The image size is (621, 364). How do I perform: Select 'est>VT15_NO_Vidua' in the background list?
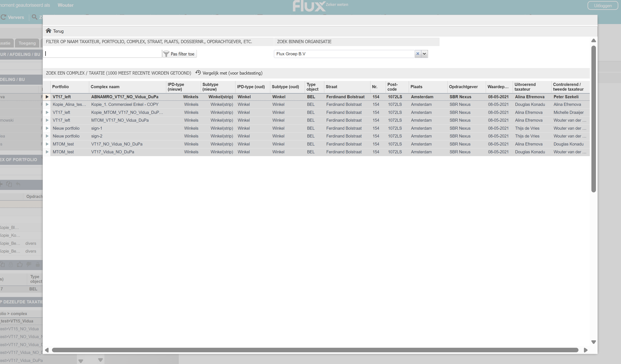pyautogui.click(x=19, y=329)
